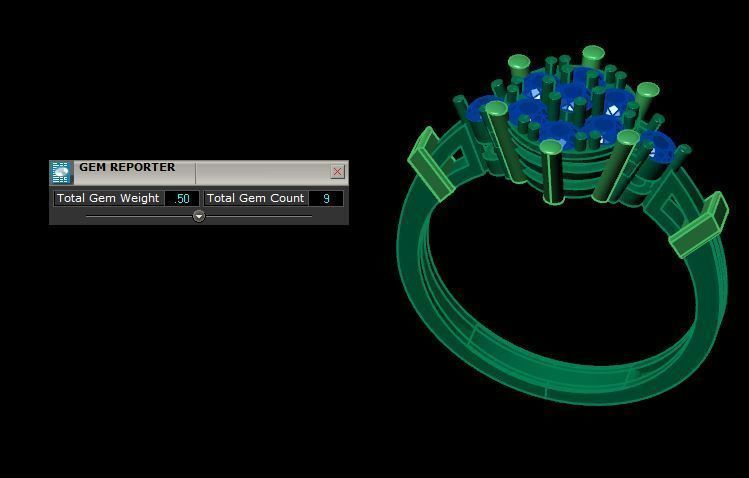Click the GEM REPORTER title text
Viewport: 749px width, 478px height.
[x=127, y=167]
